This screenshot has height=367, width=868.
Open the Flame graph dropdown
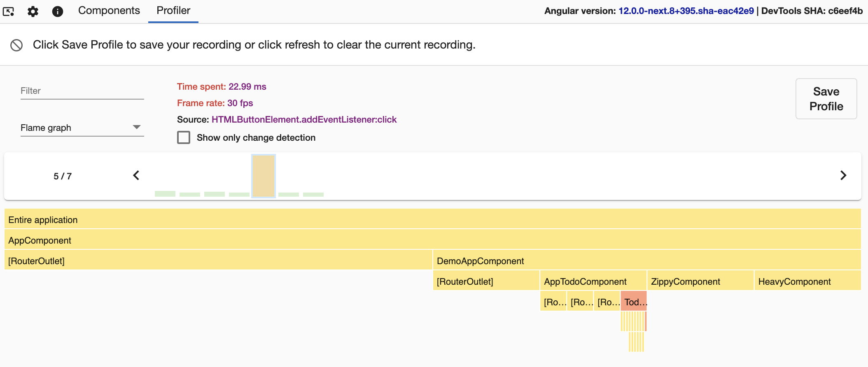[82, 128]
